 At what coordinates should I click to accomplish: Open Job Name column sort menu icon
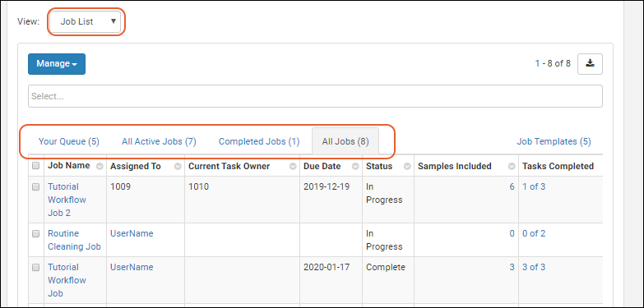(100, 167)
